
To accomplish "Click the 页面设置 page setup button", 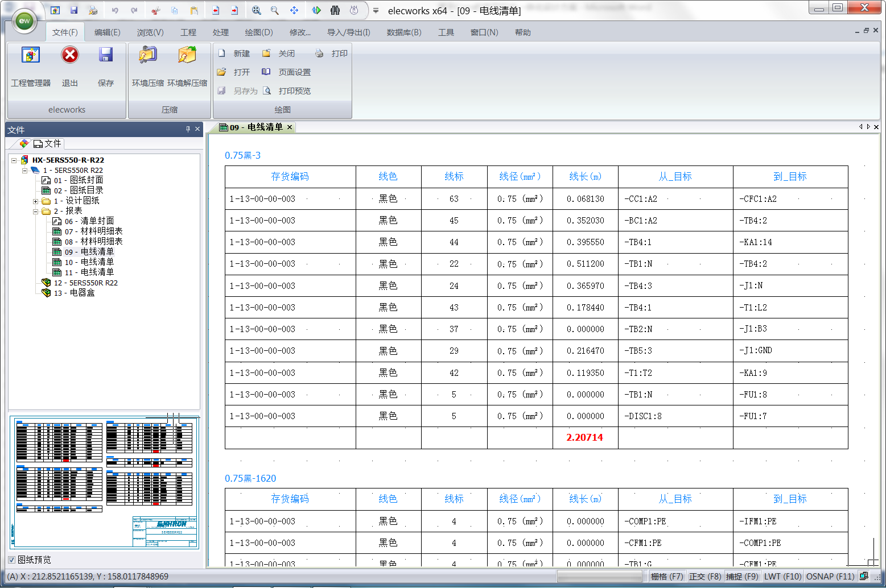I will [x=286, y=72].
